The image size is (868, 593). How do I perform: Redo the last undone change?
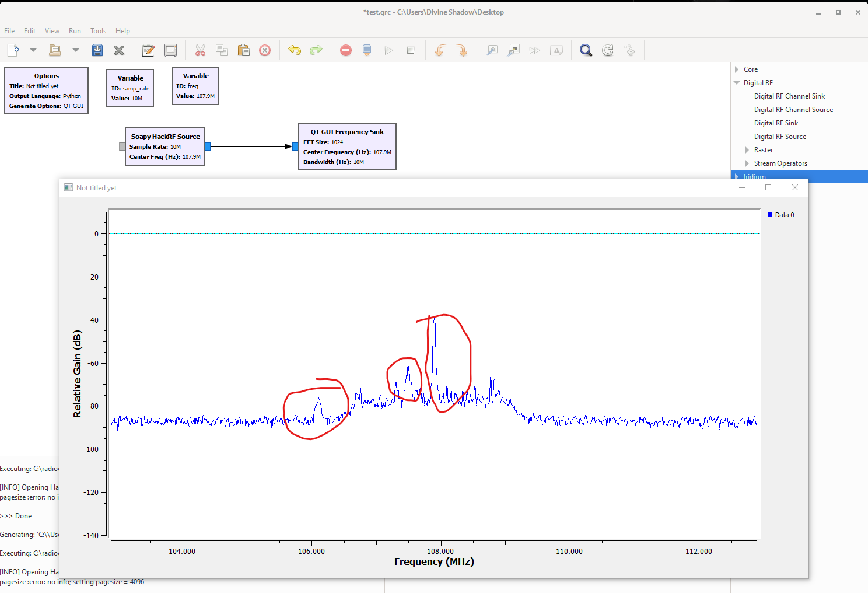(316, 50)
